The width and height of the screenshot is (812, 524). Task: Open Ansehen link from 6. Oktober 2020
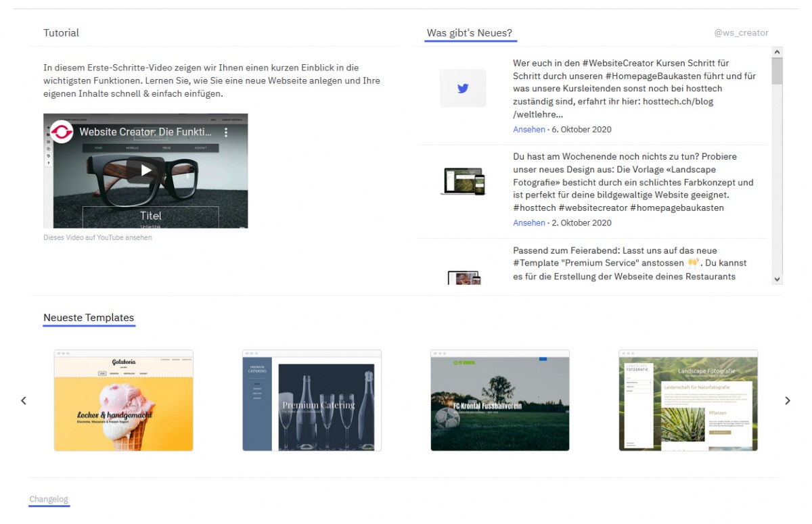point(528,129)
